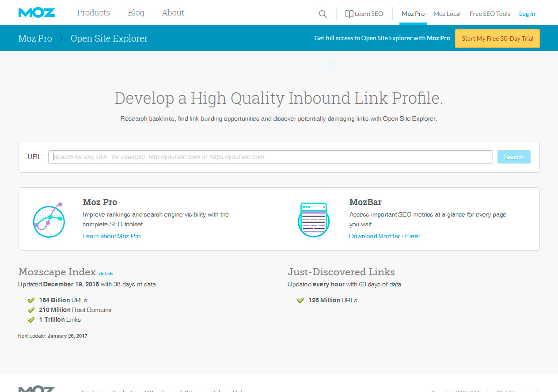
Task: Follow the Learn about Moz Pro link
Action: pyautogui.click(x=111, y=236)
